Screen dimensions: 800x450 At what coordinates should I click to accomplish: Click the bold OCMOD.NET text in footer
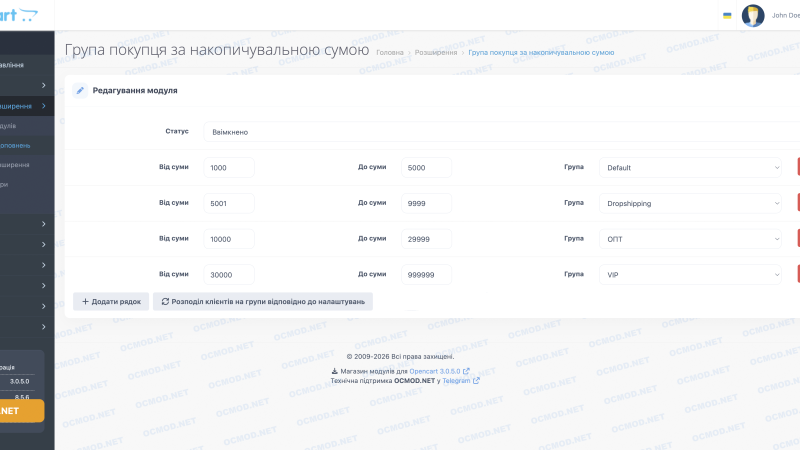(414, 381)
